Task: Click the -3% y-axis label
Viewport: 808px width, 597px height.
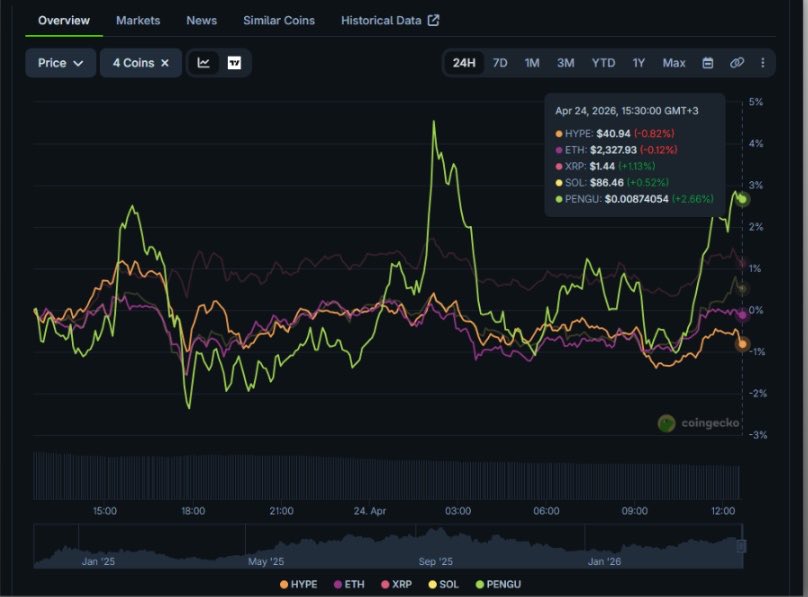Action: (758, 435)
